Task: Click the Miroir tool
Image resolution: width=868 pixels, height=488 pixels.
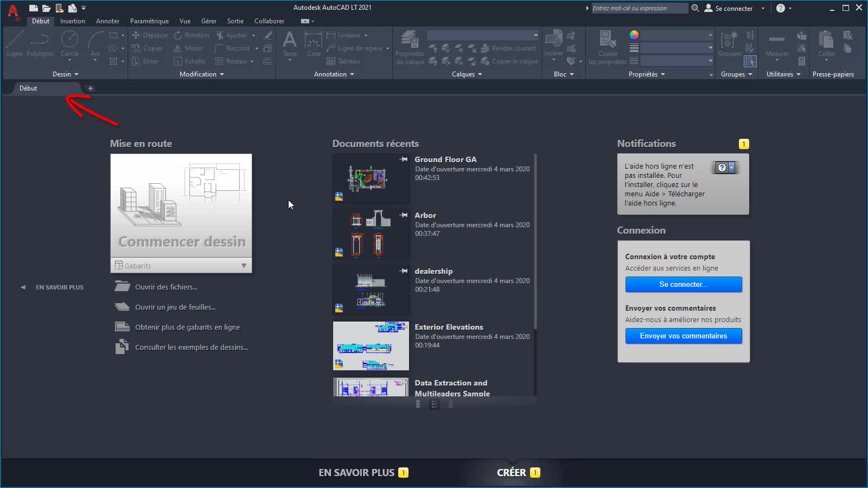Action: point(188,48)
